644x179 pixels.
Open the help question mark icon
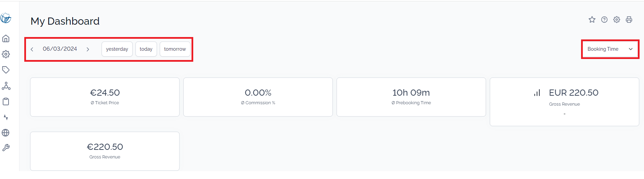point(604,20)
